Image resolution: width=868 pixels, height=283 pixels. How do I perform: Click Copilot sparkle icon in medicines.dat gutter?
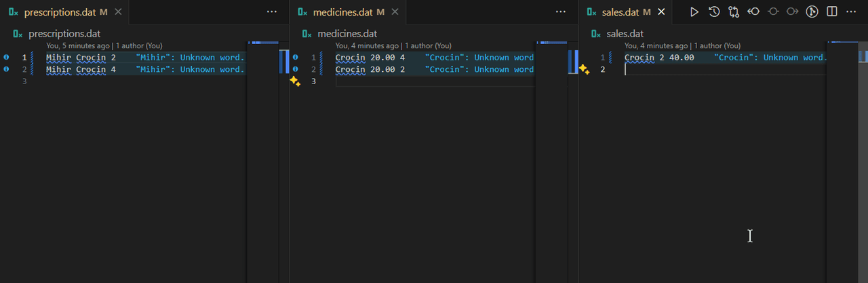point(295,81)
